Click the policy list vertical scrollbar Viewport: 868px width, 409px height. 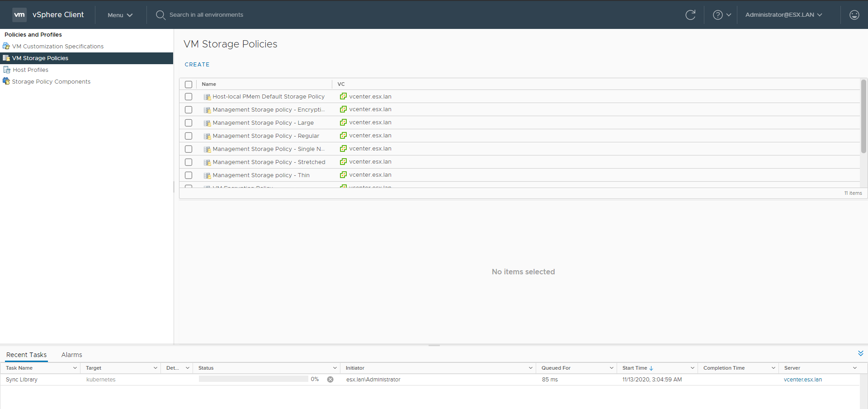pyautogui.click(x=863, y=118)
